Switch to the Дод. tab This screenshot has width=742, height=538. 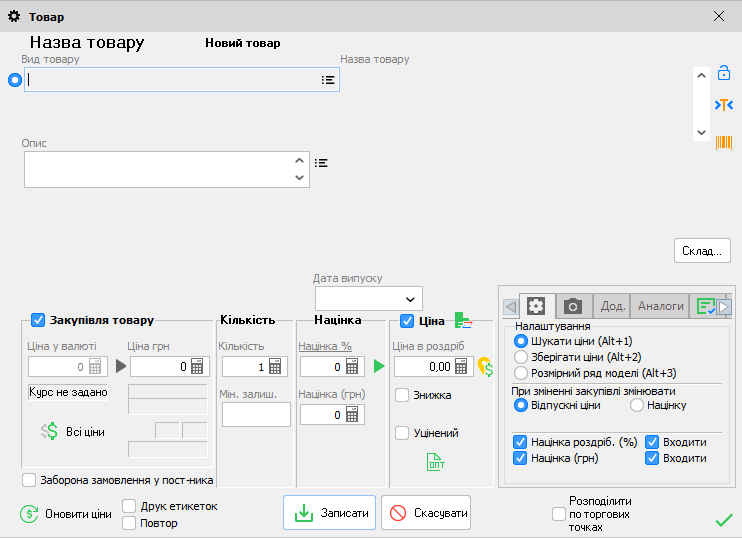tap(611, 306)
